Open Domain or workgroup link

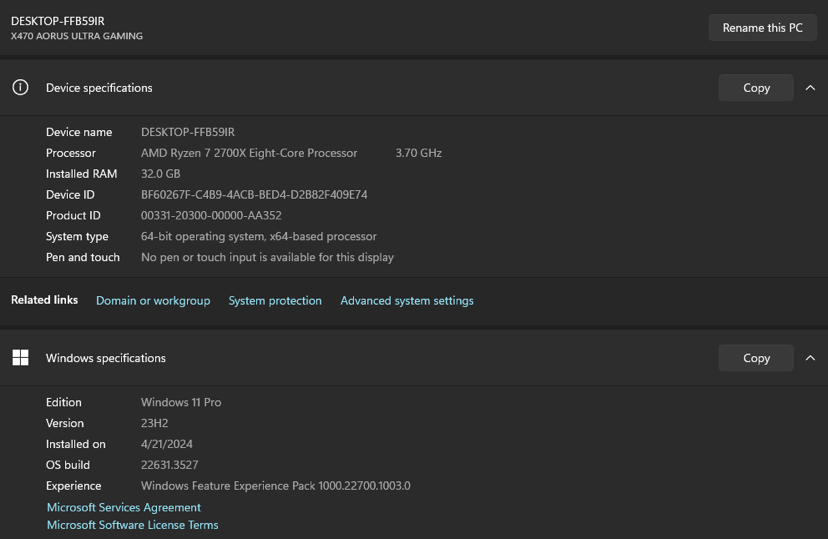[153, 300]
